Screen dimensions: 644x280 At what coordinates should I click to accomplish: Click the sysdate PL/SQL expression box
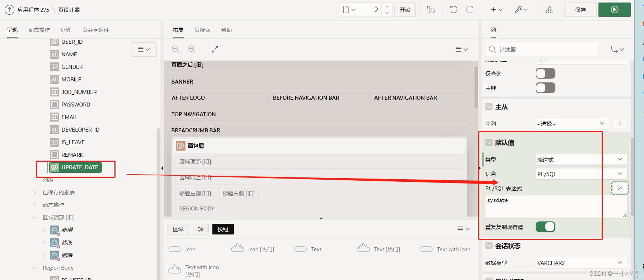(x=556, y=207)
